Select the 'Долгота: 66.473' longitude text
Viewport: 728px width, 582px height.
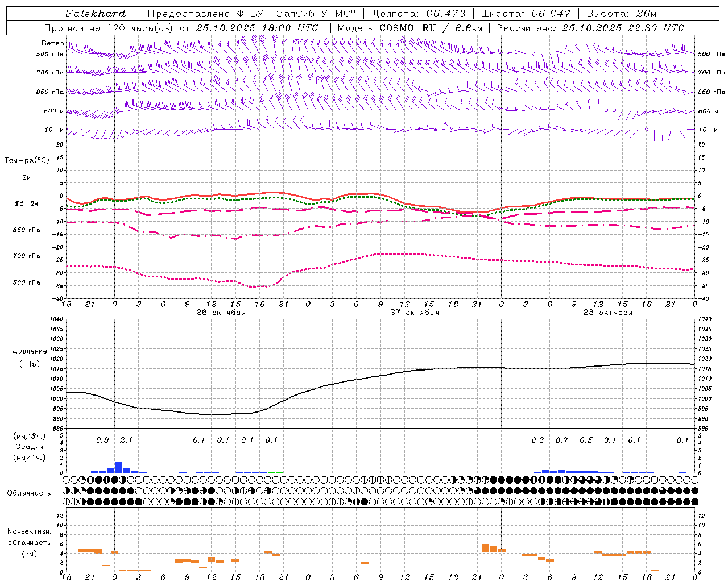coord(419,14)
